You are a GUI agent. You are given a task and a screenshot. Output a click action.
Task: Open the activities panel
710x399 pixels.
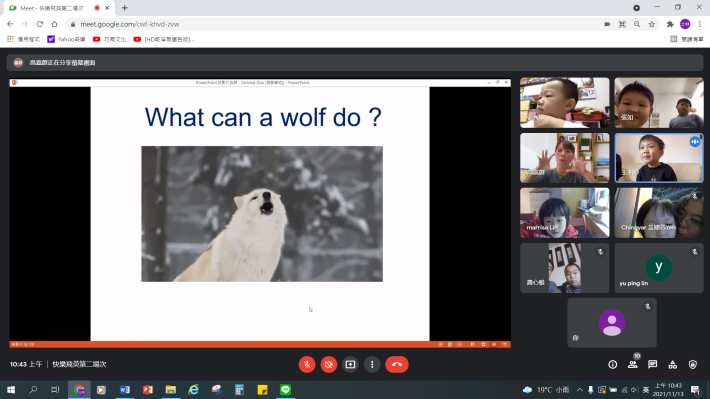coord(673,365)
